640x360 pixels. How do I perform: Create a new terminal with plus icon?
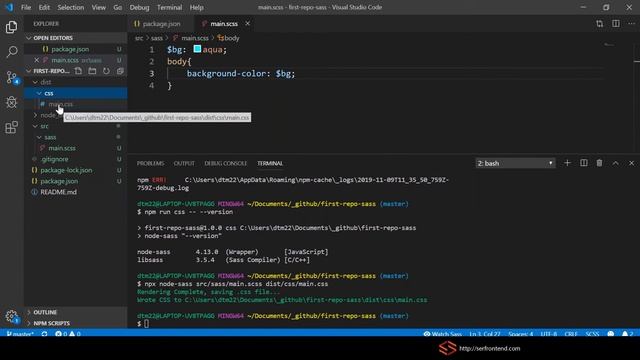(567, 163)
